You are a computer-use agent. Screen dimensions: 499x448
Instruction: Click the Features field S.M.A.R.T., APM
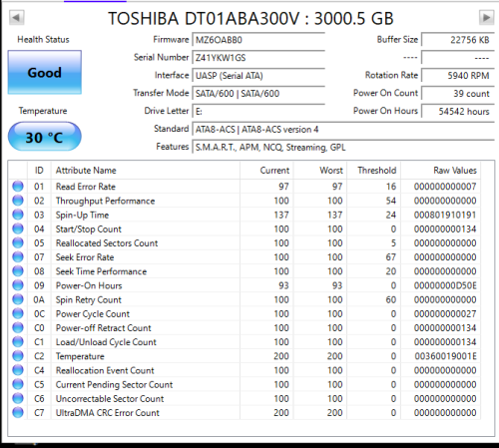(x=343, y=147)
